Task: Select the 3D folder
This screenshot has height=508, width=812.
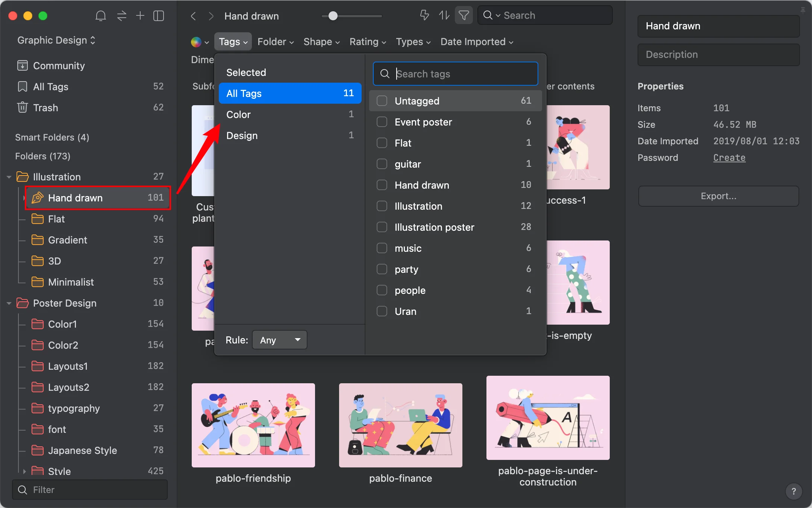Action: tap(98, 261)
